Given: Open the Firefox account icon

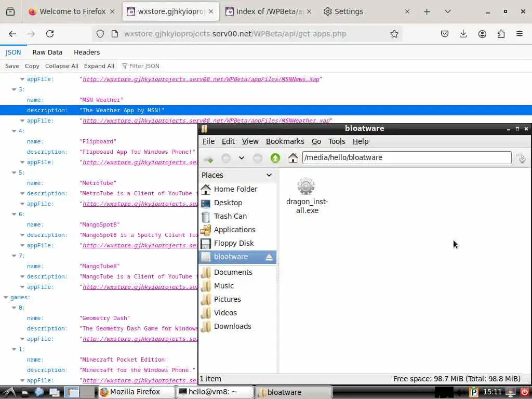Looking at the screenshot, I should (x=482, y=34).
